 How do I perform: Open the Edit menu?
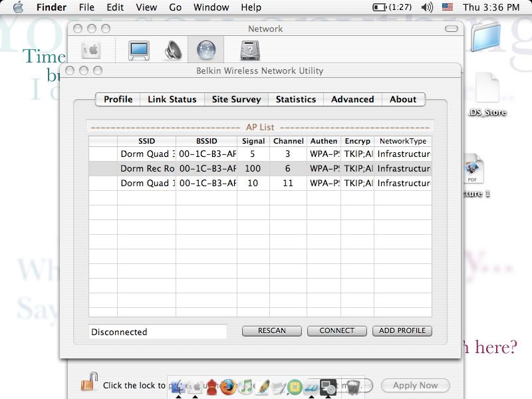[x=115, y=7]
